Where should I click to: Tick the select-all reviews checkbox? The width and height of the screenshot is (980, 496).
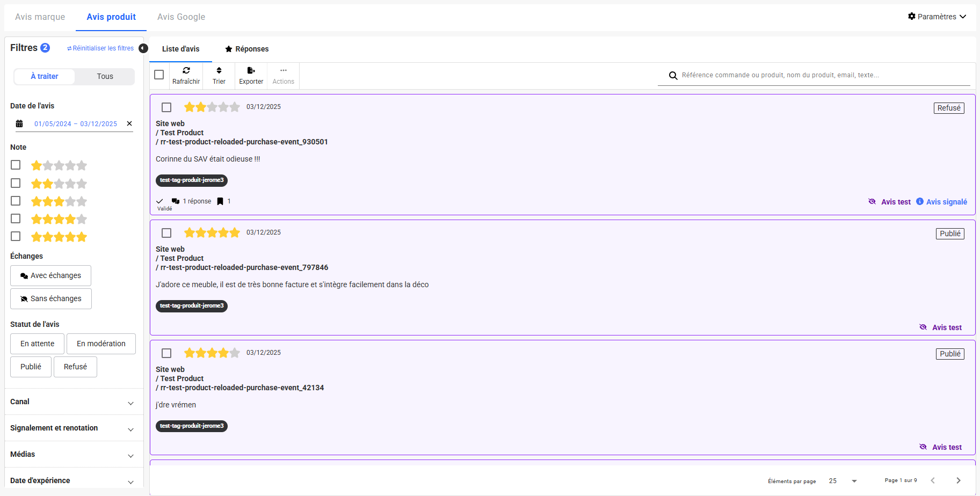[x=159, y=75]
